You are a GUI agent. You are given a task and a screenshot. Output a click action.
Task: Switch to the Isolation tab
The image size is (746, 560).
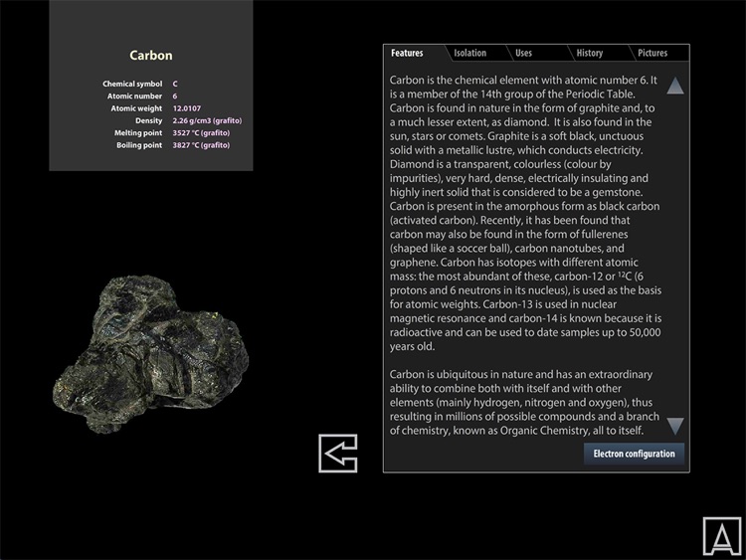[470, 53]
